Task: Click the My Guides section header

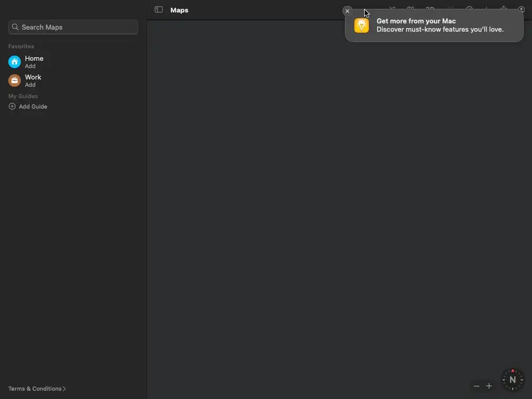Action: point(23,96)
